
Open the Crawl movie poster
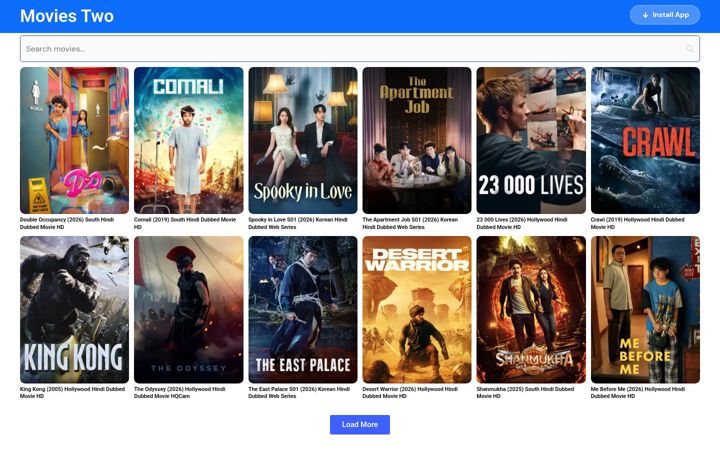point(645,141)
